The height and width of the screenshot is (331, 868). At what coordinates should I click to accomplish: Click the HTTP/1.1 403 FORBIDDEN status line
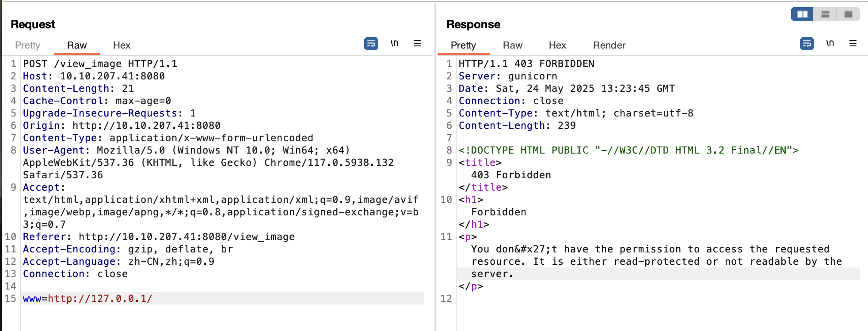point(526,64)
